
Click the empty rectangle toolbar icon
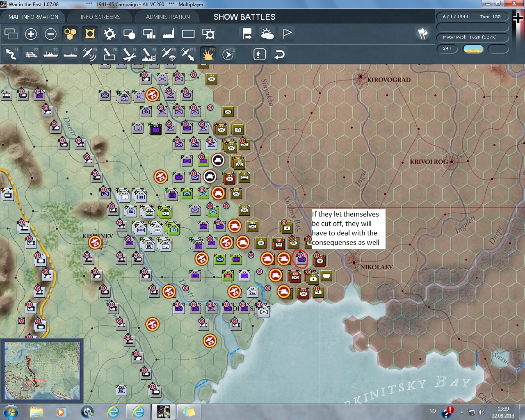pos(188,34)
